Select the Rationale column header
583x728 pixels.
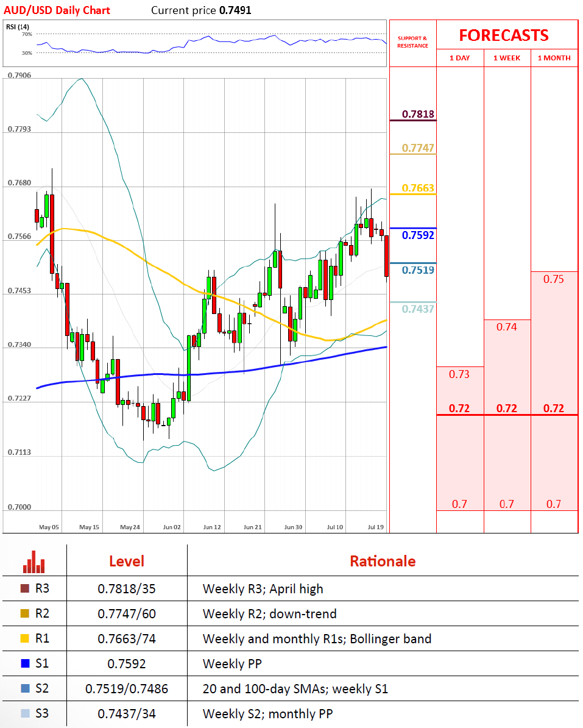click(x=383, y=561)
